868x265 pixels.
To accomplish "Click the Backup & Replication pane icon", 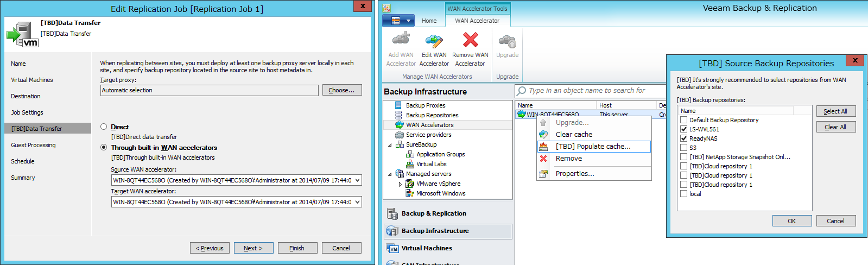I will click(392, 213).
